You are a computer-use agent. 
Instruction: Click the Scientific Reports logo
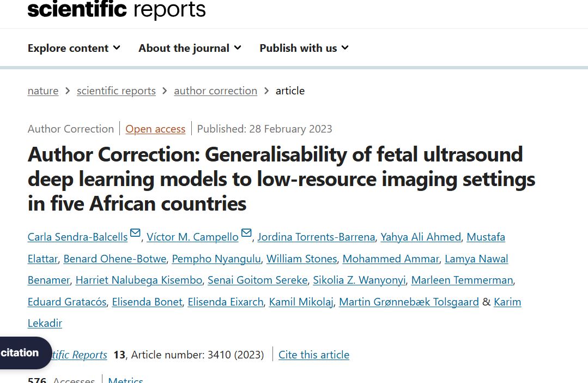click(117, 9)
